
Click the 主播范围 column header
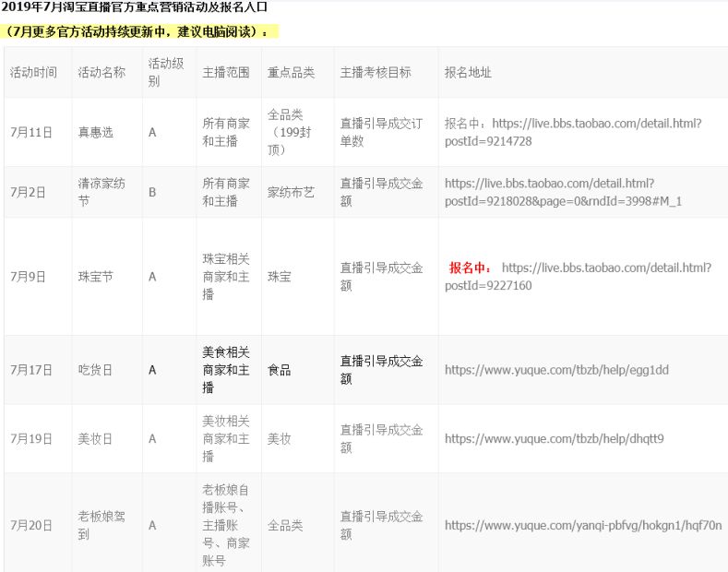(226, 73)
